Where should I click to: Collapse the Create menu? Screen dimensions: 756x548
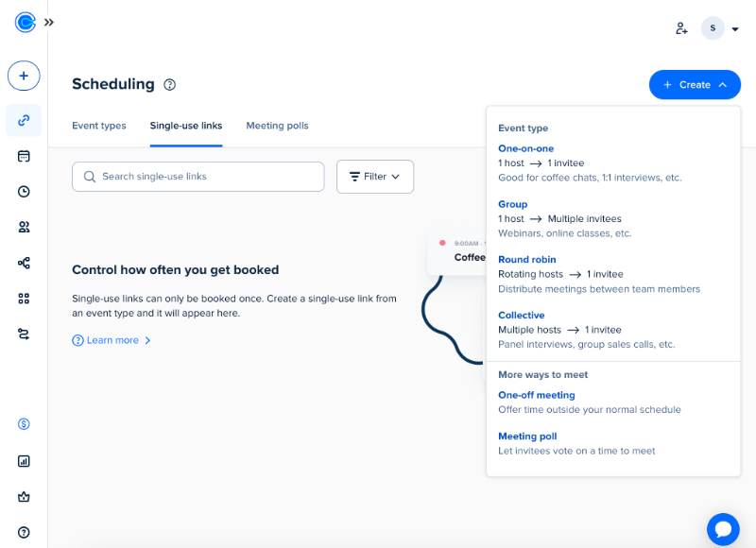pyautogui.click(x=695, y=84)
